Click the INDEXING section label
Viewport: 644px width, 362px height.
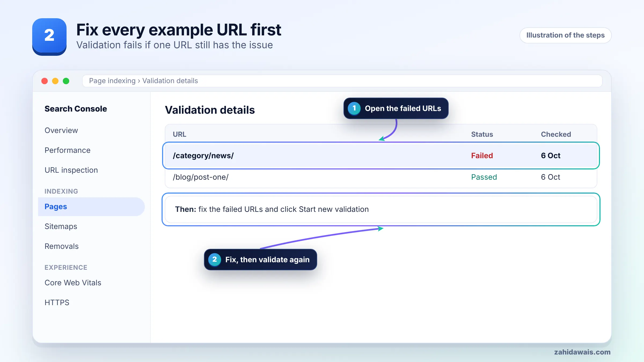[x=61, y=191]
